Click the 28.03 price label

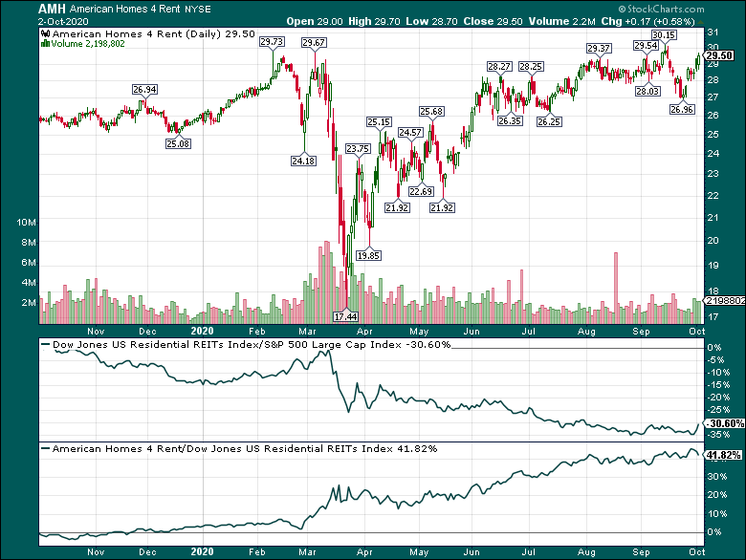[x=648, y=91]
